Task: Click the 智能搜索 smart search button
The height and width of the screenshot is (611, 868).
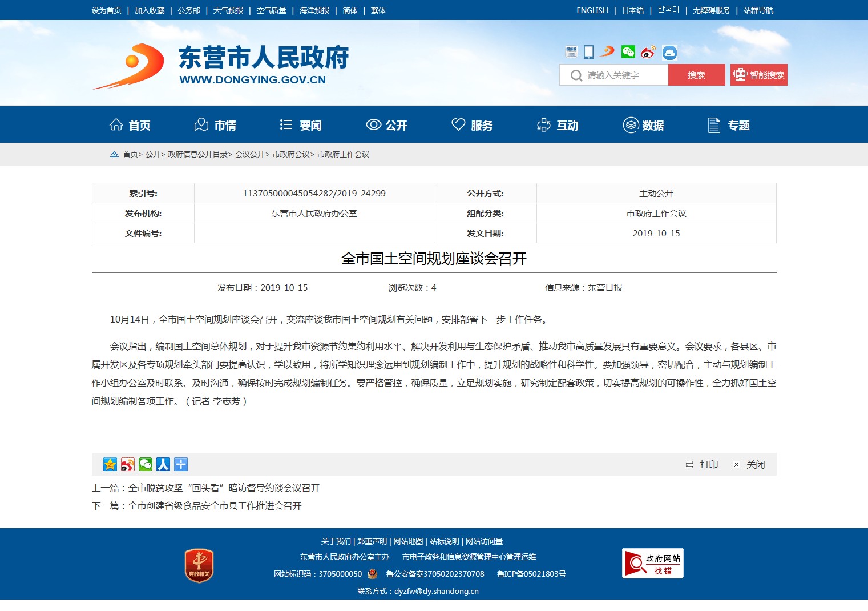Action: point(758,75)
